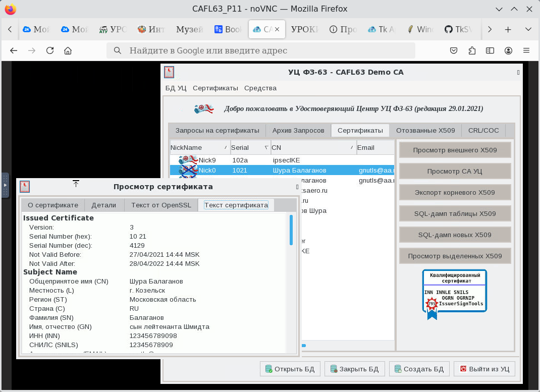This screenshot has width=540, height=392.
Task: Click Просмотр СА УЦ button
Action: (x=455, y=171)
